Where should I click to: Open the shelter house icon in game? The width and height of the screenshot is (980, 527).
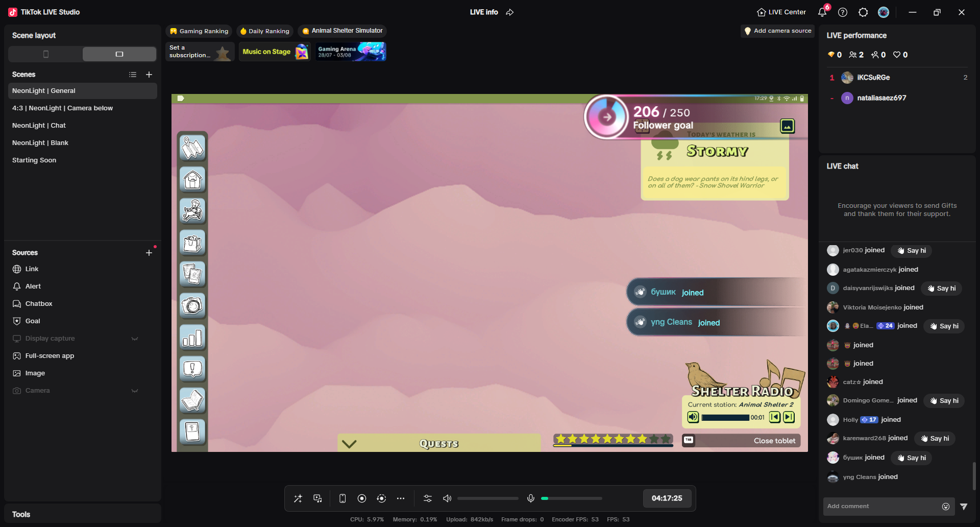point(192,179)
